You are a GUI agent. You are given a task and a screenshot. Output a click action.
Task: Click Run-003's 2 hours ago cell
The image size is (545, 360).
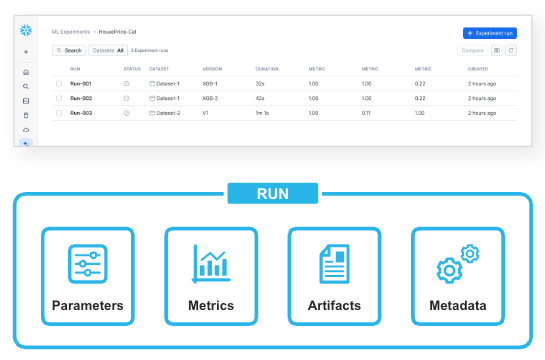[482, 113]
